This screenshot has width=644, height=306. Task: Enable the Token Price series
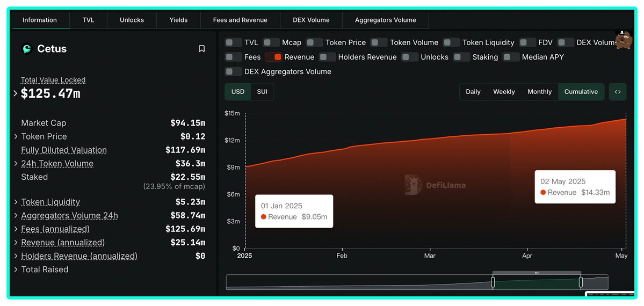tap(315, 42)
